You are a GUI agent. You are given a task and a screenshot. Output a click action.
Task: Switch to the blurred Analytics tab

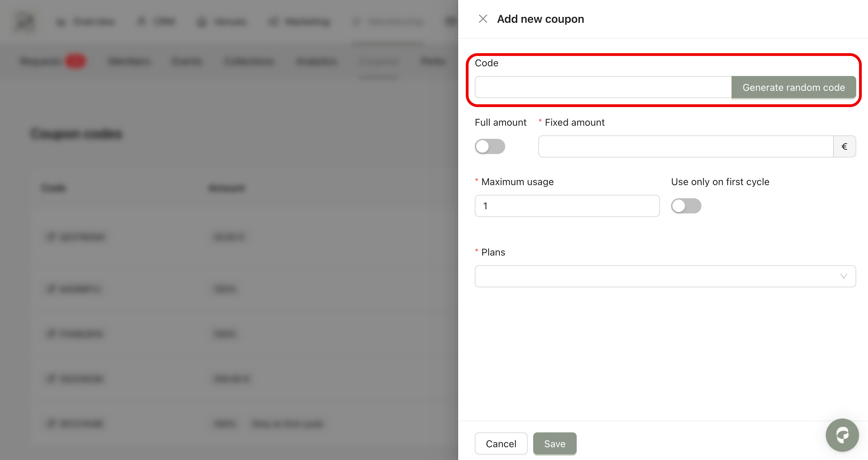pyautogui.click(x=317, y=61)
